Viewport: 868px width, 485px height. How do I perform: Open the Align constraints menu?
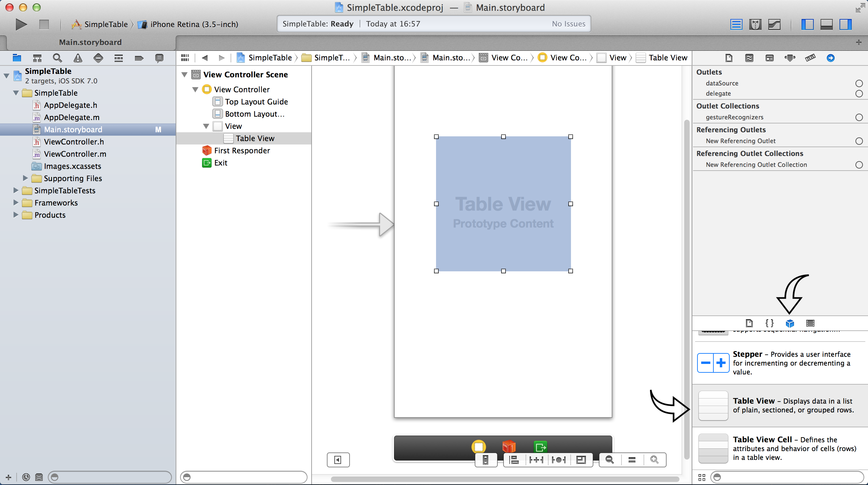pos(514,460)
